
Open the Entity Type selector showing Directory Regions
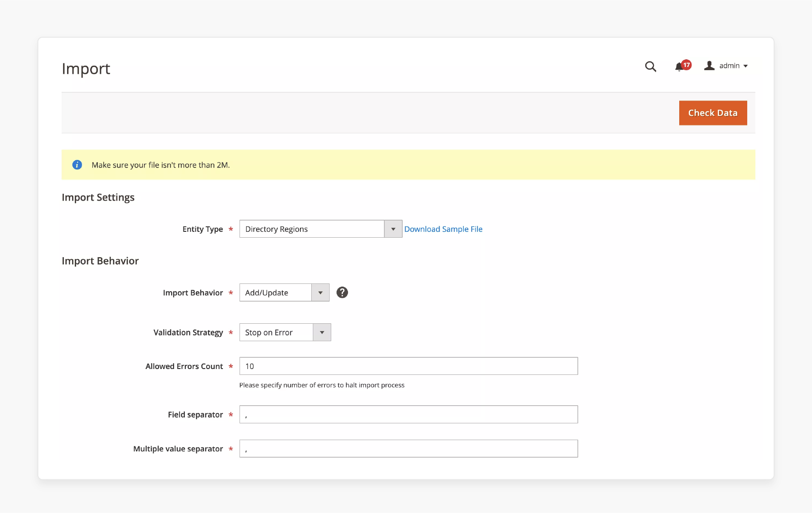tap(313, 229)
